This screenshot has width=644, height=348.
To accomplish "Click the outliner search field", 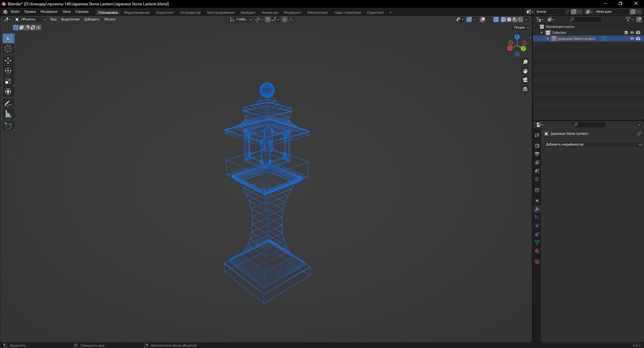I will coord(585,19).
